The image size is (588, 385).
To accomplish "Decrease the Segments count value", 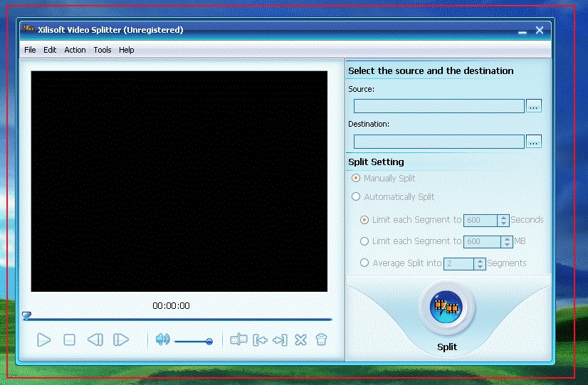I will click(x=480, y=267).
